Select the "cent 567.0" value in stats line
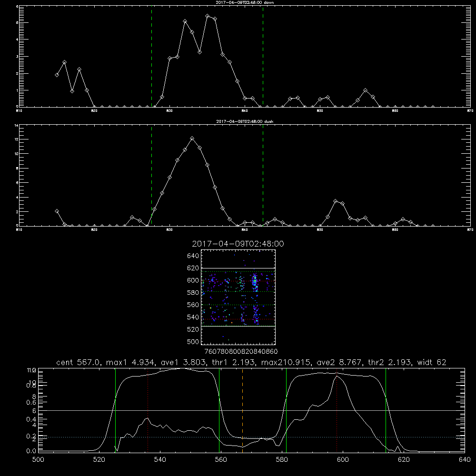This screenshot has width=476, height=476. click(79, 362)
